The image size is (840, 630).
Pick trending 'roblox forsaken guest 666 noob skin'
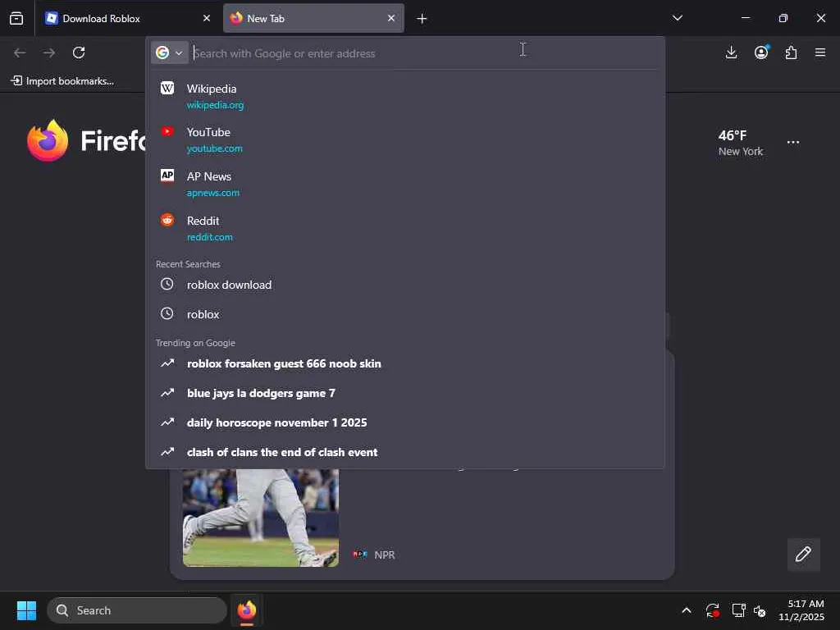405,363
